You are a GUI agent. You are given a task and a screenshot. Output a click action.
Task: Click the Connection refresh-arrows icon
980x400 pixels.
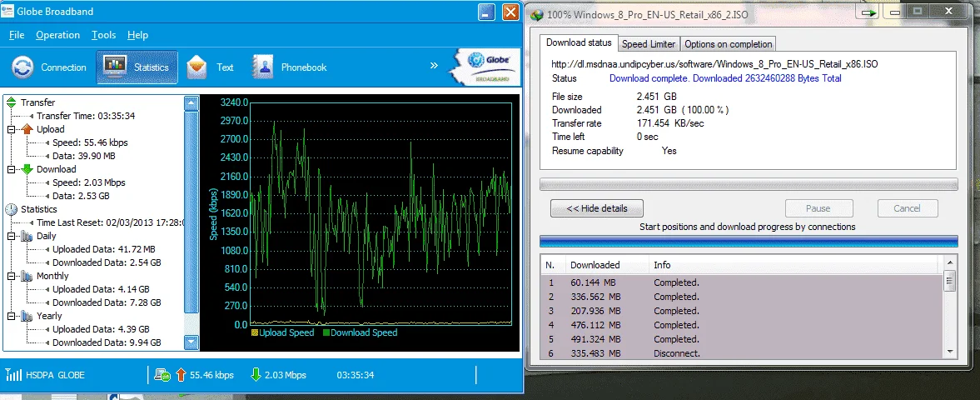click(24, 67)
